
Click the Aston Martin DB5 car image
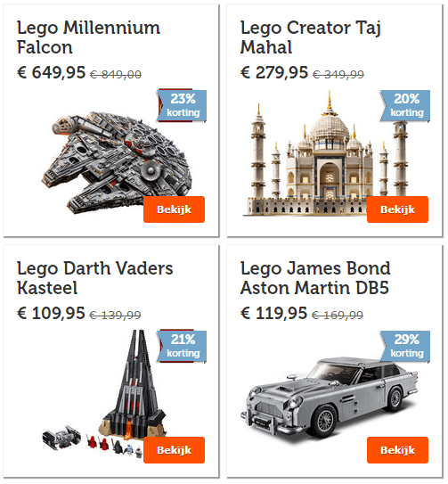tap(330, 400)
